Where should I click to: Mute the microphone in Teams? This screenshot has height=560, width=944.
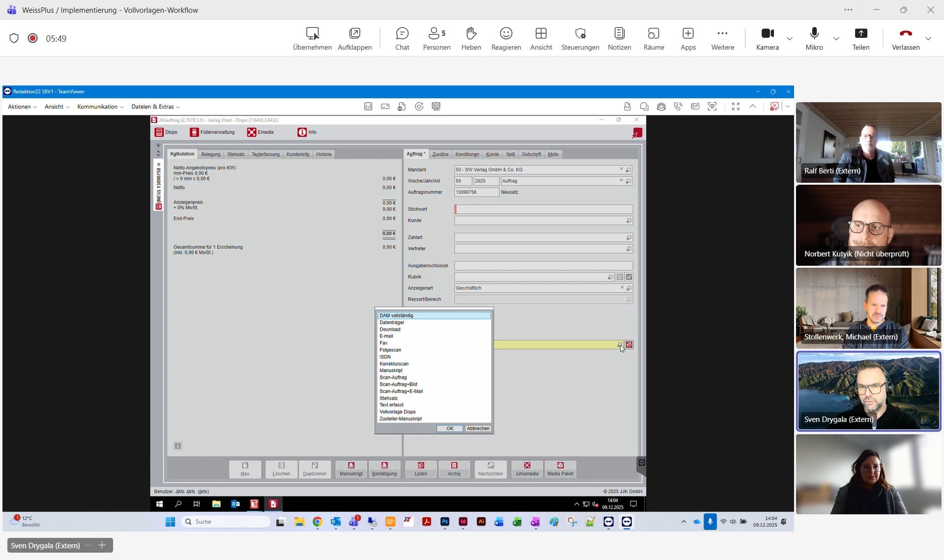(x=814, y=38)
